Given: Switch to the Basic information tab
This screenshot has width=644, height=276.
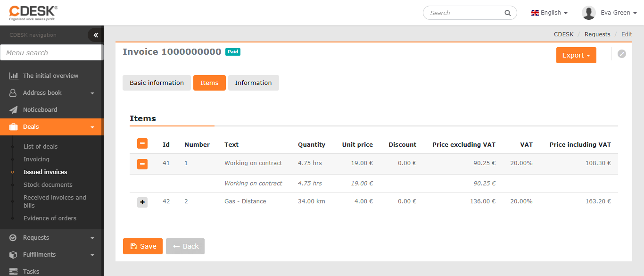Looking at the screenshot, I should [157, 83].
